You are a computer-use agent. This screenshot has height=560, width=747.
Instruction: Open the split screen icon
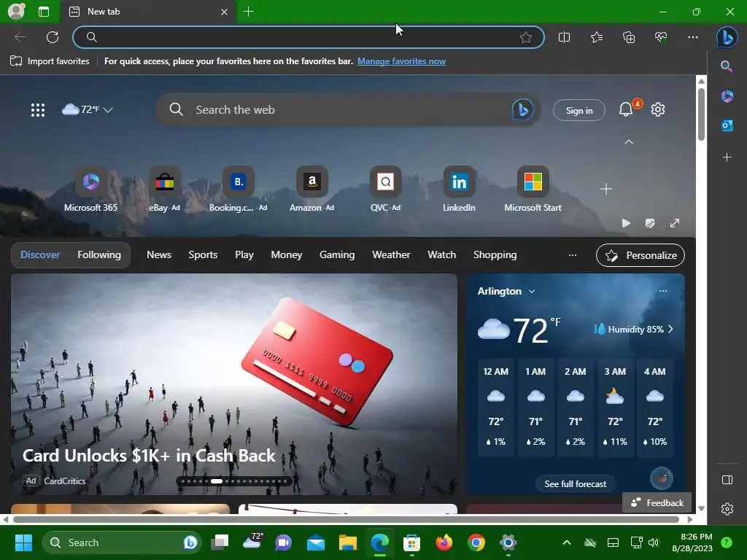[564, 37]
